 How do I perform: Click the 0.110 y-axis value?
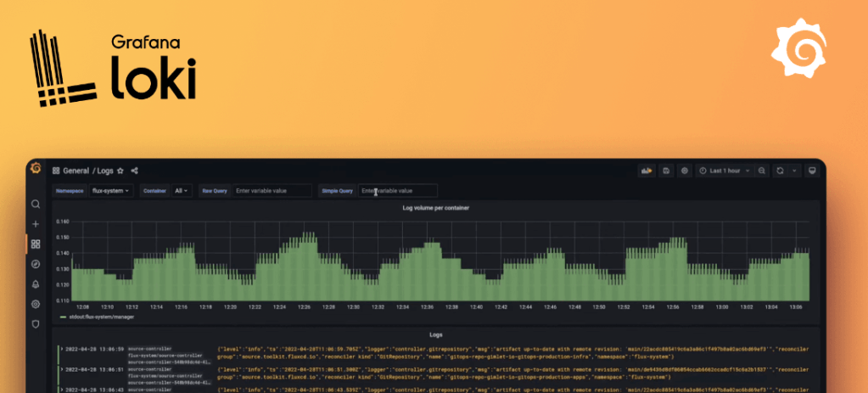tap(63, 300)
